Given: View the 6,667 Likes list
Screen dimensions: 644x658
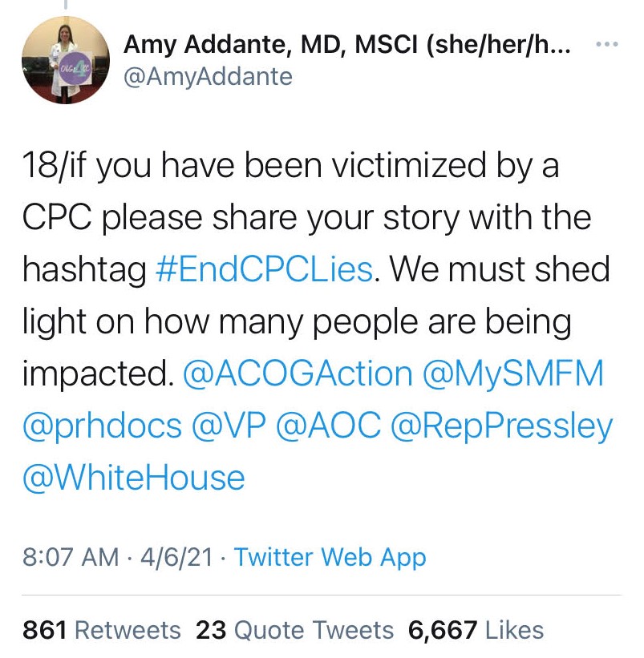Looking at the screenshot, I should pyautogui.click(x=476, y=631).
